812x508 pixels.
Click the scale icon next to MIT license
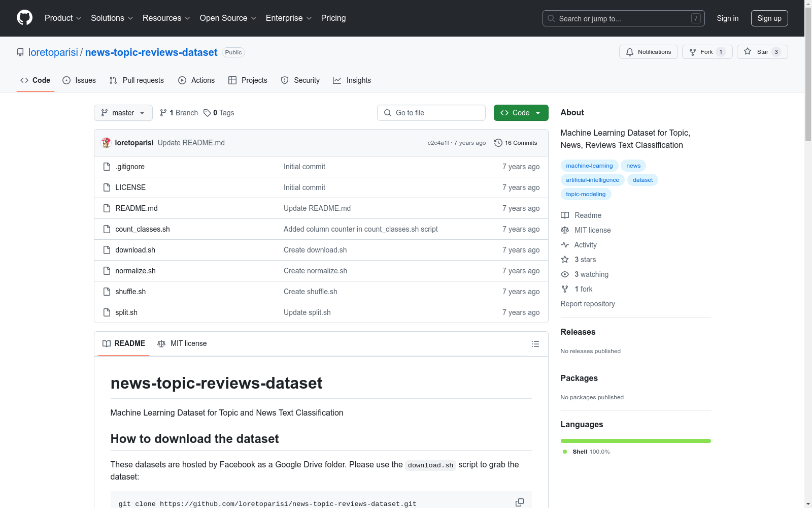point(565,230)
